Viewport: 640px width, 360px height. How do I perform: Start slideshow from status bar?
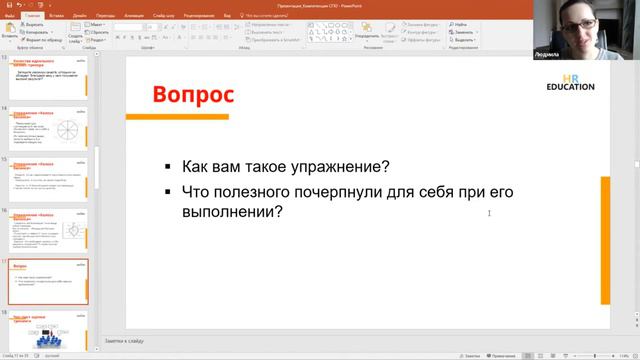(x=565, y=356)
